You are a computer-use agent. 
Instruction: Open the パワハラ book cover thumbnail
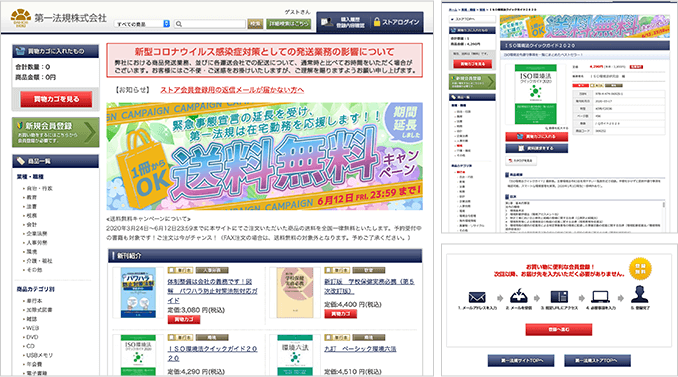coord(138,293)
